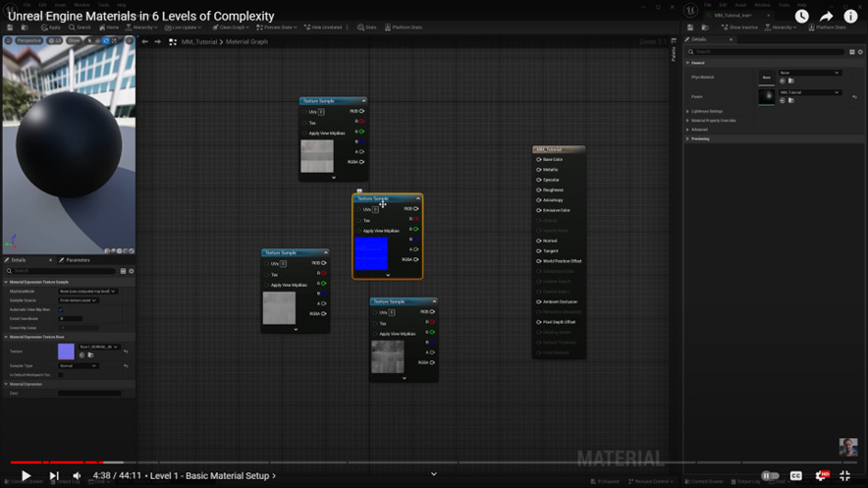Open the Sampler Source dropdown
868x488 pixels.
[78, 300]
